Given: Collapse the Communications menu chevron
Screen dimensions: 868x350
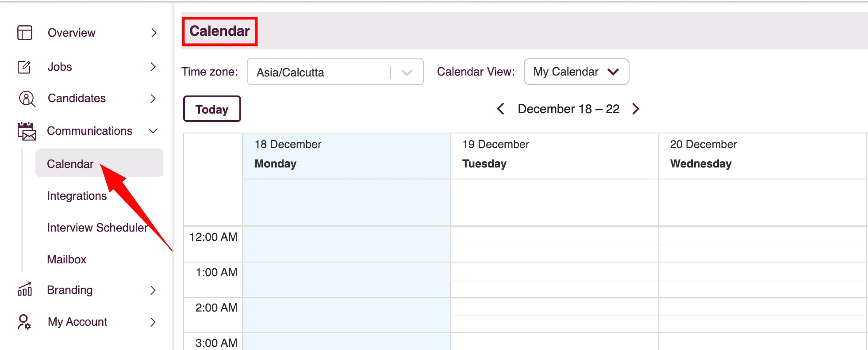Looking at the screenshot, I should pos(153,131).
